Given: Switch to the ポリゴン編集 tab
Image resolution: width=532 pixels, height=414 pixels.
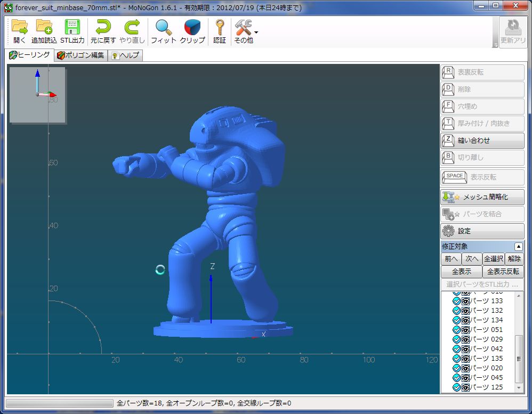Looking at the screenshot, I should pyautogui.click(x=80, y=55).
